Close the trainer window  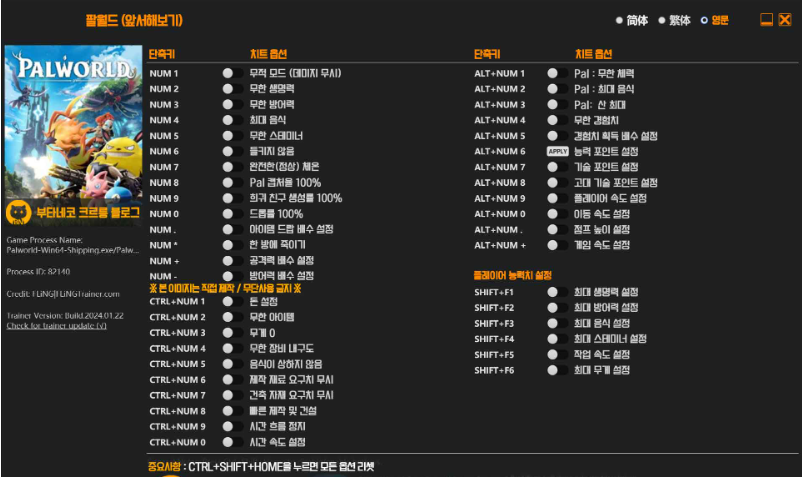[785, 20]
